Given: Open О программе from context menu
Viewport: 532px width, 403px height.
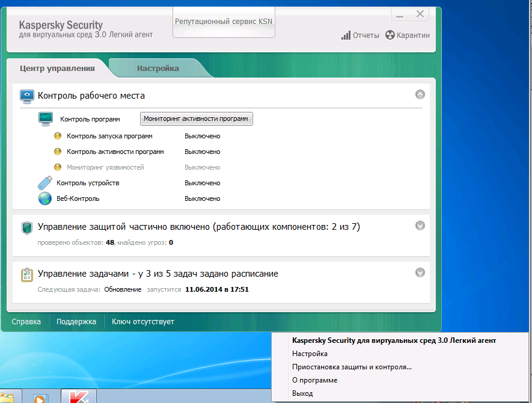Looking at the screenshot, I should (x=315, y=380).
